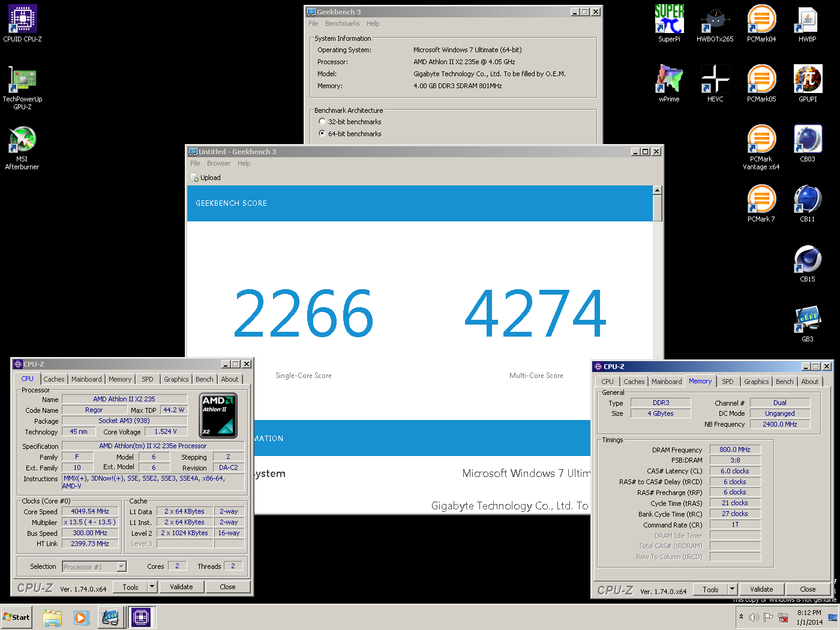Viewport: 840px width, 630px height.
Task: Open the SPD tab in left CPU-Z
Action: coord(148,379)
